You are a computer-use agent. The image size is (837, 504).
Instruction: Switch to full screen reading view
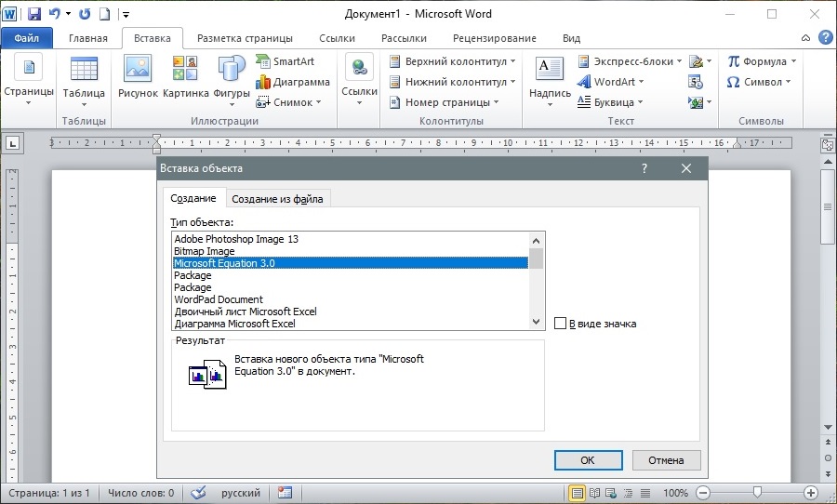click(594, 493)
